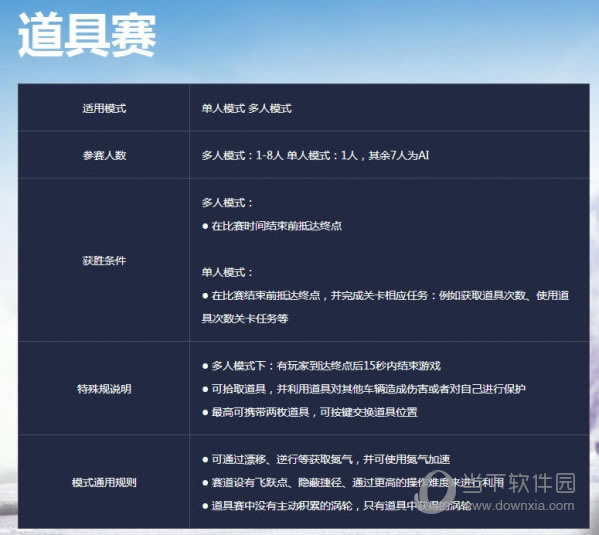599x535 pixels.
Task: Click the 可拾取道具 rule bullet
Action: click(364, 389)
